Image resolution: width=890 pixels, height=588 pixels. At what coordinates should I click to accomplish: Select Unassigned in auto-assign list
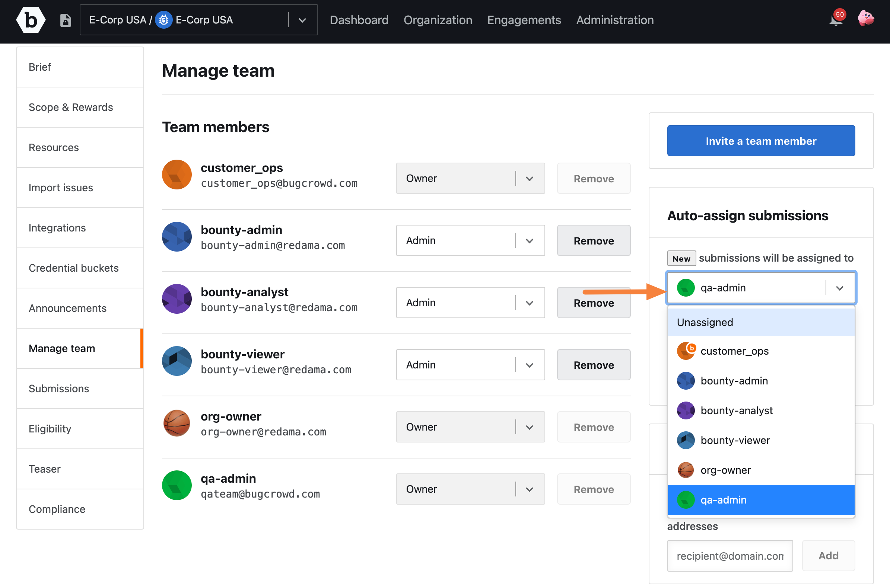click(761, 322)
